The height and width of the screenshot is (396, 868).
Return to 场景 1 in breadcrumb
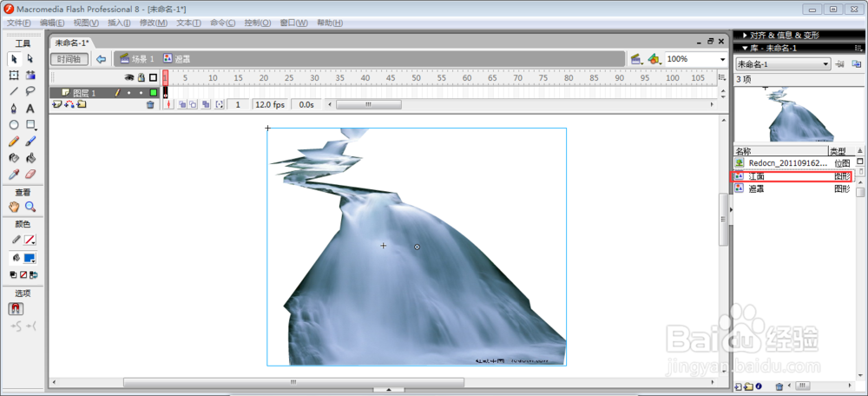(x=137, y=59)
